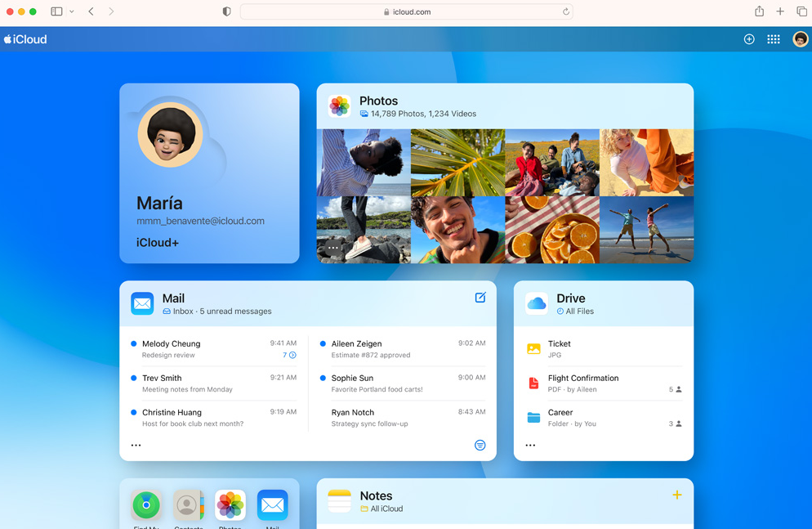Open the sliced oranges photo thumbnail
This screenshot has height=529, width=812.
[x=551, y=230]
